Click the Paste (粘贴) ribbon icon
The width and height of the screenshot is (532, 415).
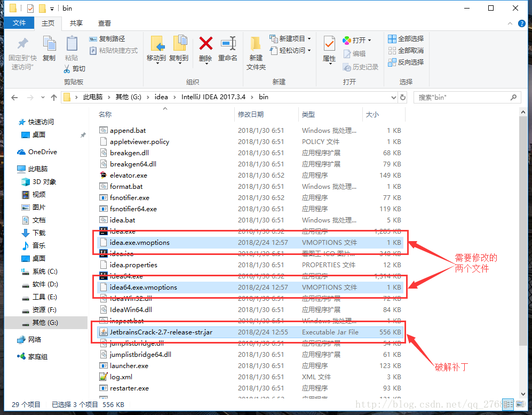72,43
